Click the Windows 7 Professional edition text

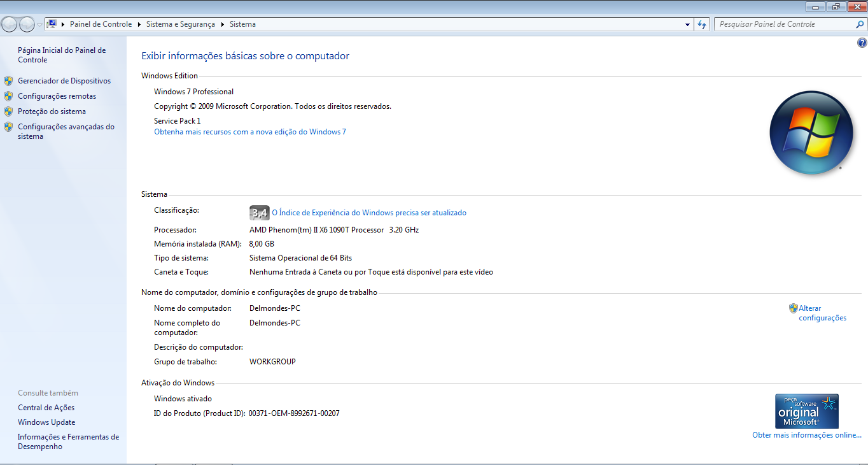tap(193, 92)
